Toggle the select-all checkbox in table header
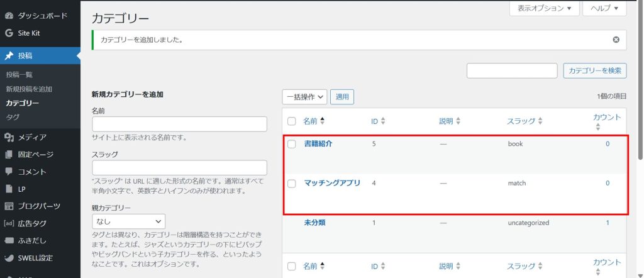Viewport: 644px width, 278px height. coord(291,121)
